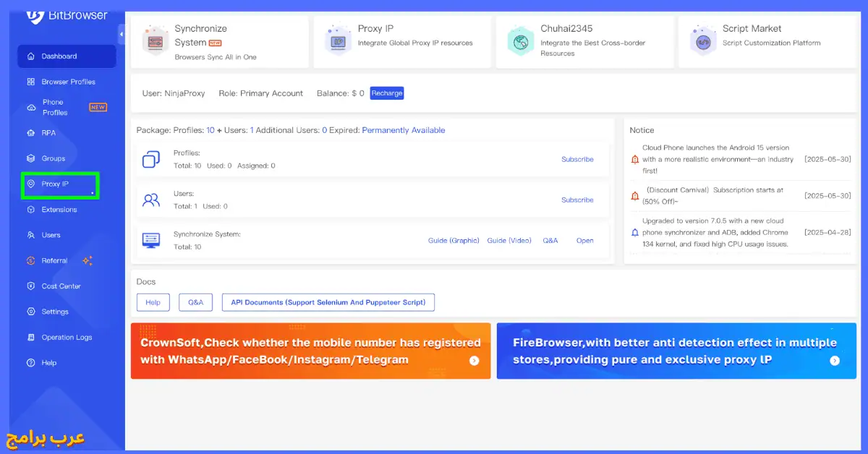Click the Q&A button under Docs
The height and width of the screenshot is (454, 868).
click(196, 302)
